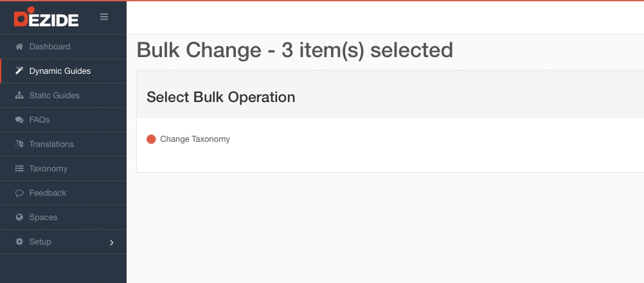Click the Static Guides sitemap icon

[x=19, y=95]
